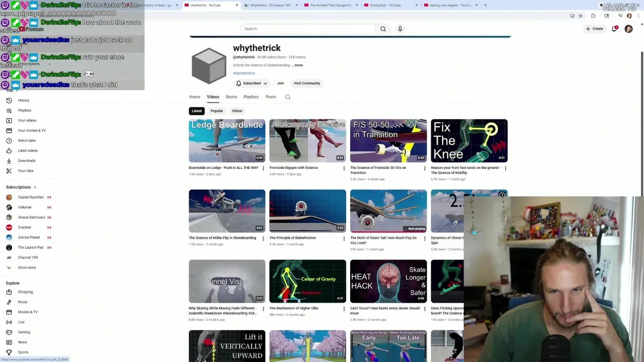The height and width of the screenshot is (362, 644).
Task: Open Your movies & TV
Action: [x=31, y=130]
